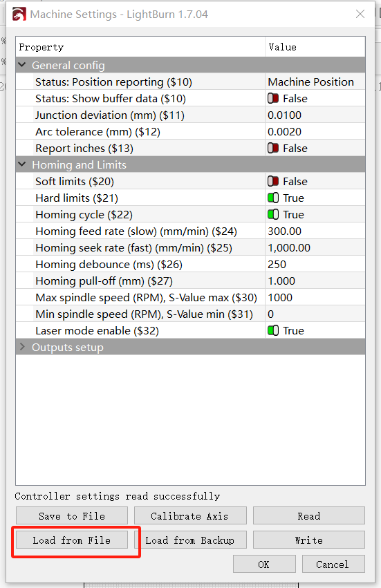Select 'Max spindle speed (RPM)' label
Screen dimensions: 381x588
click(147, 298)
